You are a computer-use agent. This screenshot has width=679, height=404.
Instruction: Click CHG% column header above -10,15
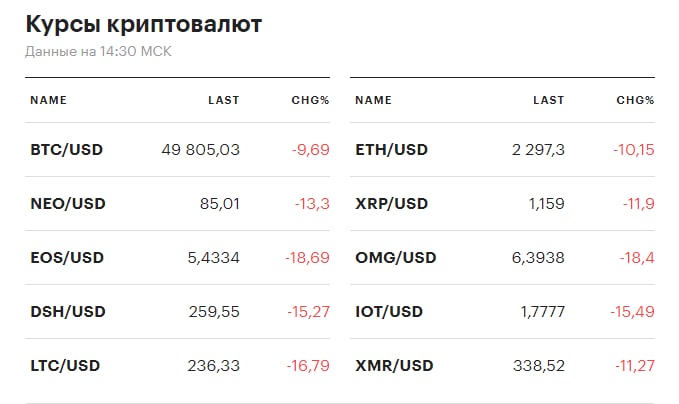click(635, 100)
